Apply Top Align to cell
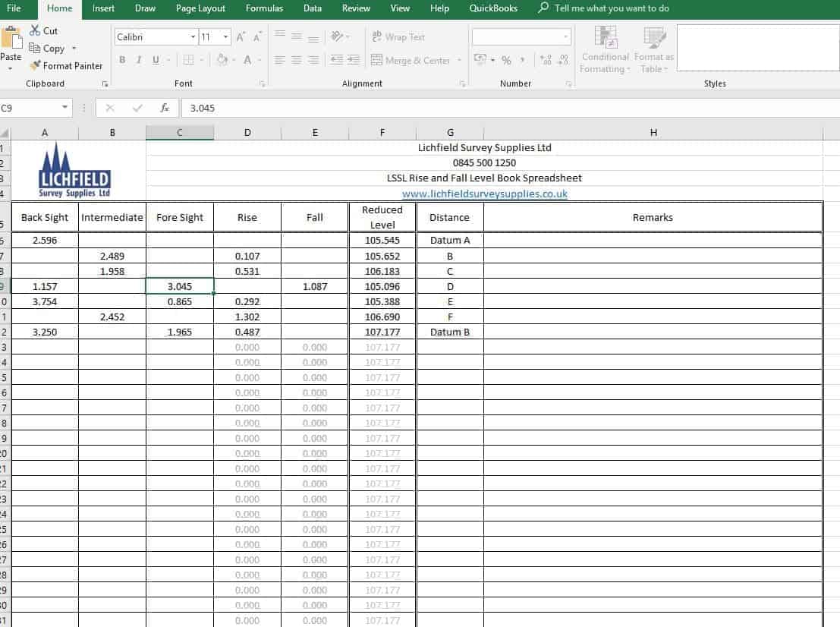 coord(280,36)
